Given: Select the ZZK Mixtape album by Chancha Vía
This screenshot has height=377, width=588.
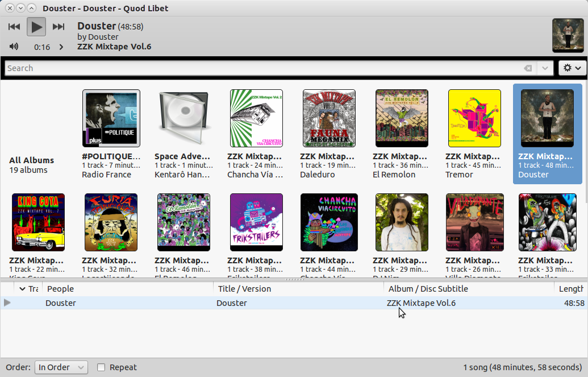Looking at the screenshot, I should [x=256, y=134].
